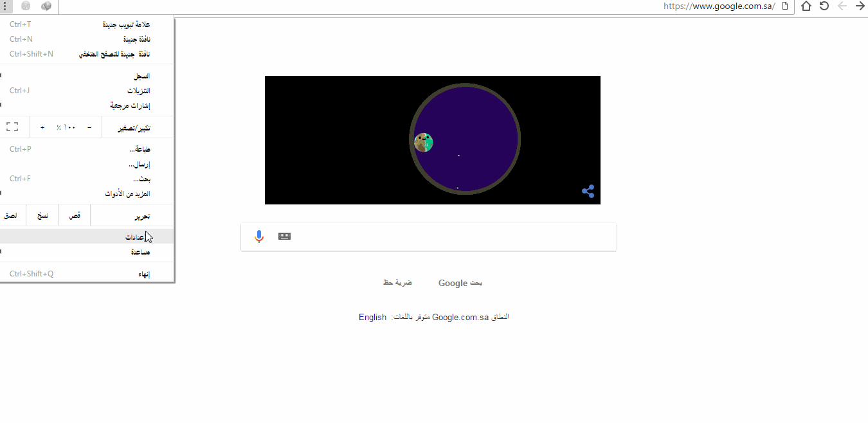Click the بحث Google search button
868x423 pixels.
coord(460,283)
